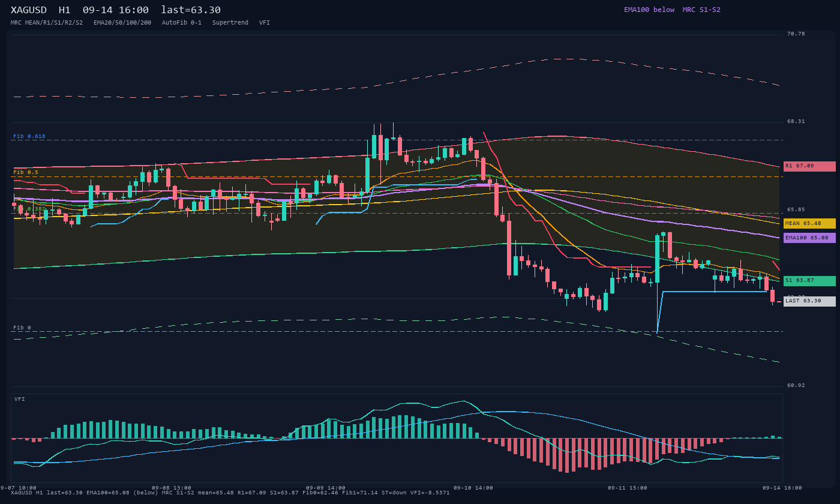The height and width of the screenshot is (504, 840).
Task: Click the purple EMA100 65.08 price tag
Action: tap(809, 238)
